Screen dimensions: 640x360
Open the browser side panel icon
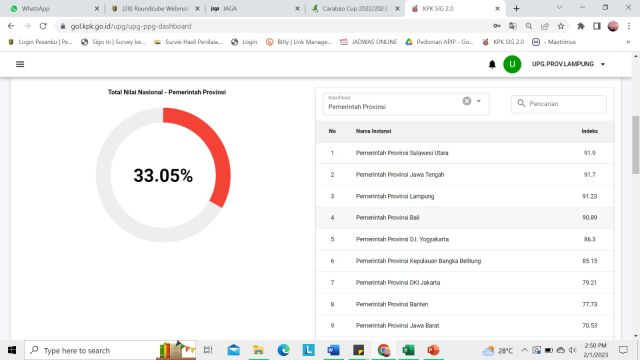point(597,26)
